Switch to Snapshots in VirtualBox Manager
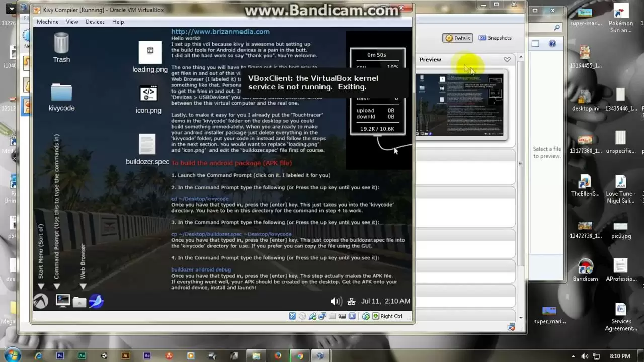 pyautogui.click(x=495, y=38)
